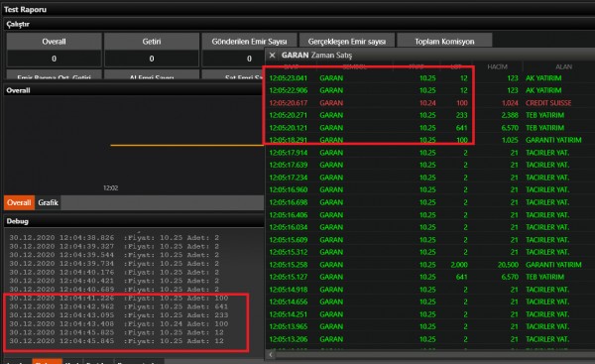Viewport: 595px width, 364px height.
Task: Select the trade row at 12:05:23.041
Action: tap(430, 78)
